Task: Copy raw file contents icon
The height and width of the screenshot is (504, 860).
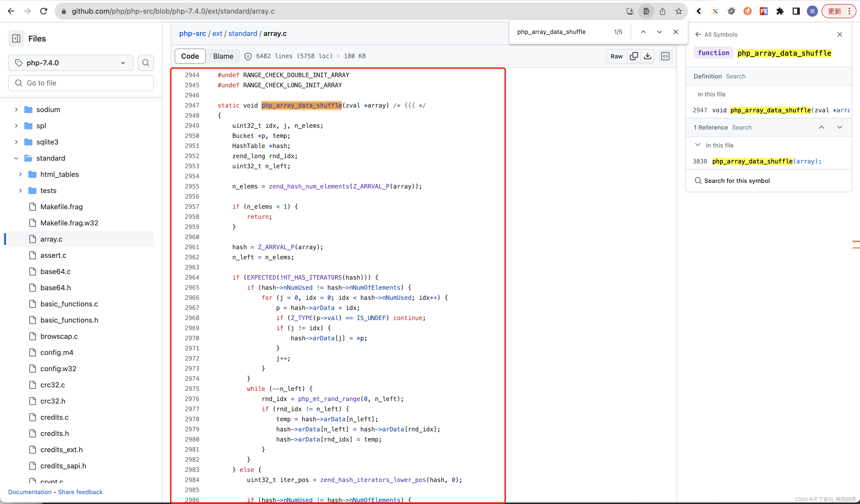Action: click(x=634, y=56)
